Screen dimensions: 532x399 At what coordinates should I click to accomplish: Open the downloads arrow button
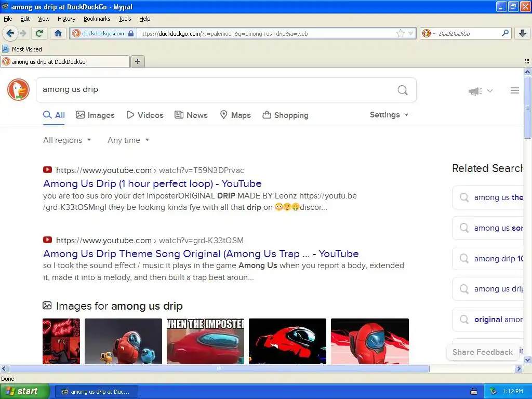point(523,33)
